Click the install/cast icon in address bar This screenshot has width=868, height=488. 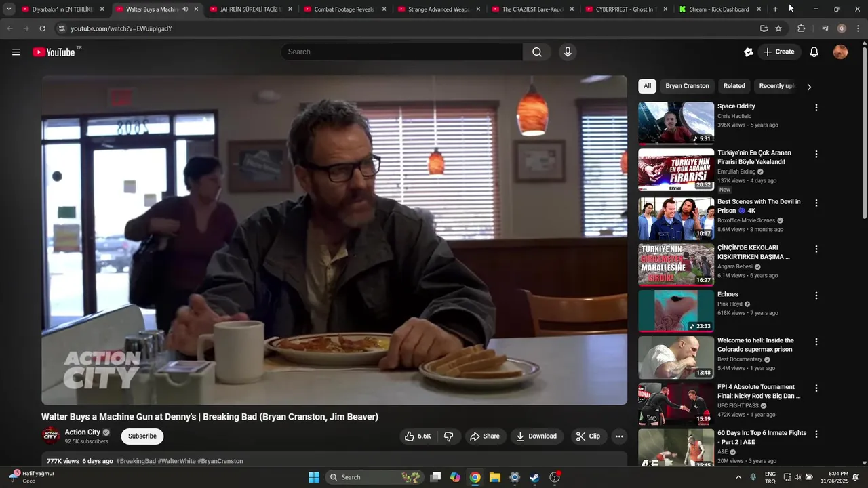tap(764, 28)
